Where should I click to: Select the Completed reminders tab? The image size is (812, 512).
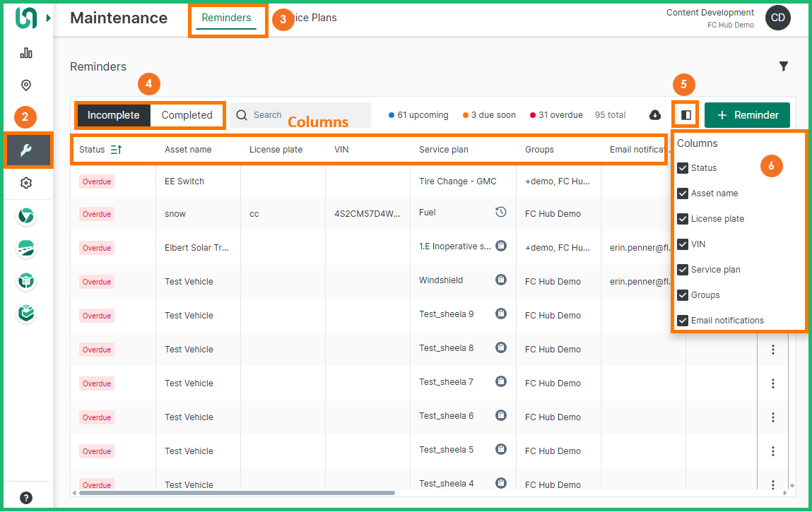click(187, 115)
